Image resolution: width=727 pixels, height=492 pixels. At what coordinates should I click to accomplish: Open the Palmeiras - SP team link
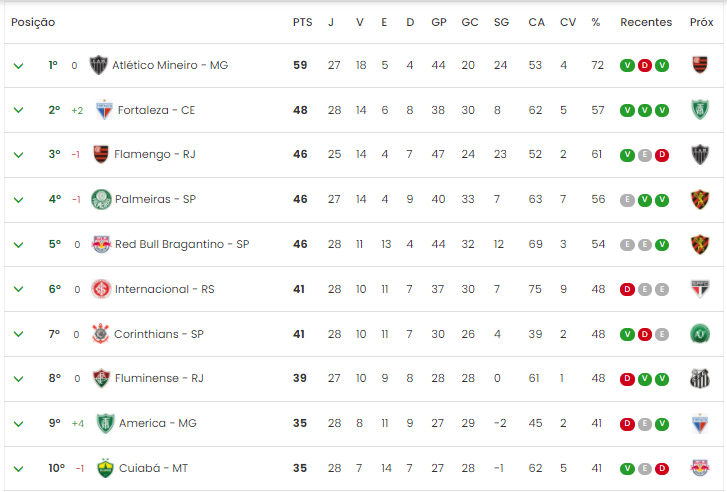[155, 199]
